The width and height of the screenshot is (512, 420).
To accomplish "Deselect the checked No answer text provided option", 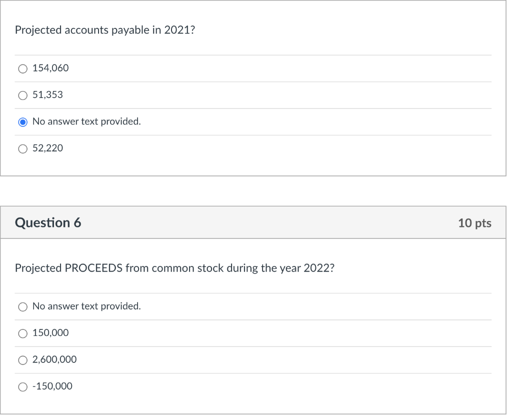I will click(22, 121).
